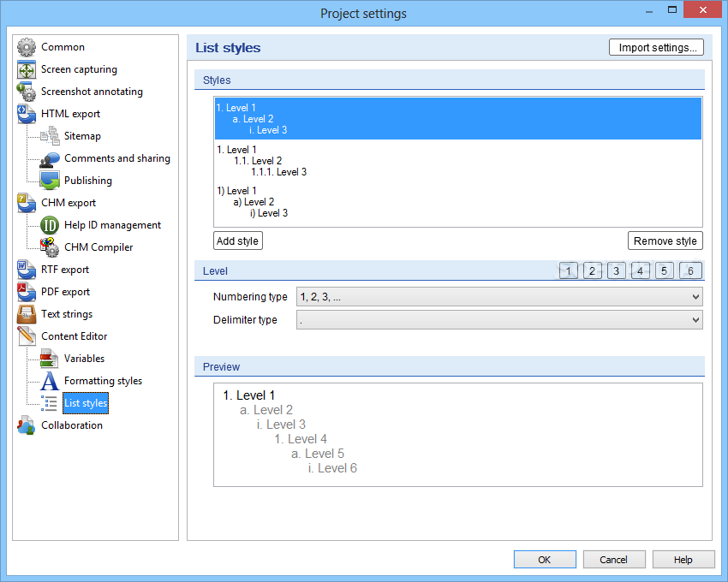Click the Formatting styles letter A icon

click(x=50, y=381)
